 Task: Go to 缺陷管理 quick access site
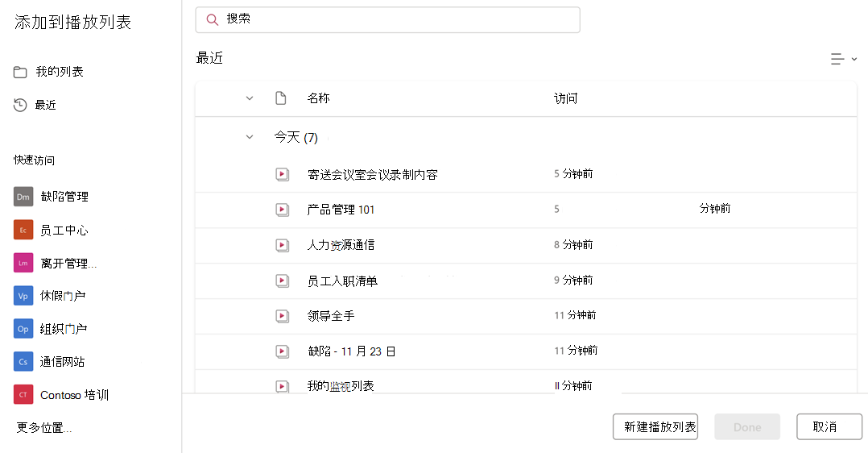pos(64,197)
